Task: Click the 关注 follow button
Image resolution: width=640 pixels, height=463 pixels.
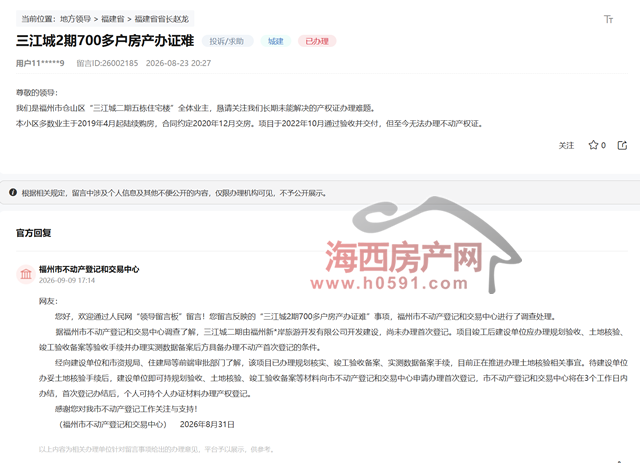Action: click(566, 145)
